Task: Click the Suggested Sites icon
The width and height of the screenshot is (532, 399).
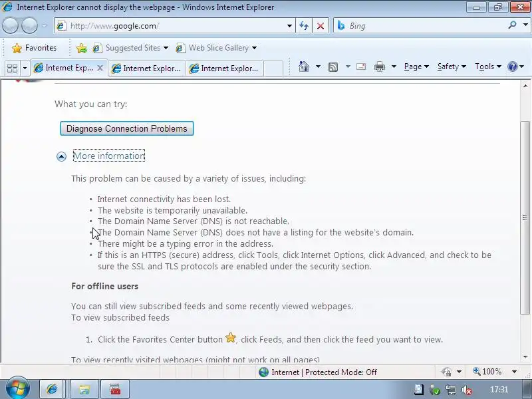Action: coord(97,48)
